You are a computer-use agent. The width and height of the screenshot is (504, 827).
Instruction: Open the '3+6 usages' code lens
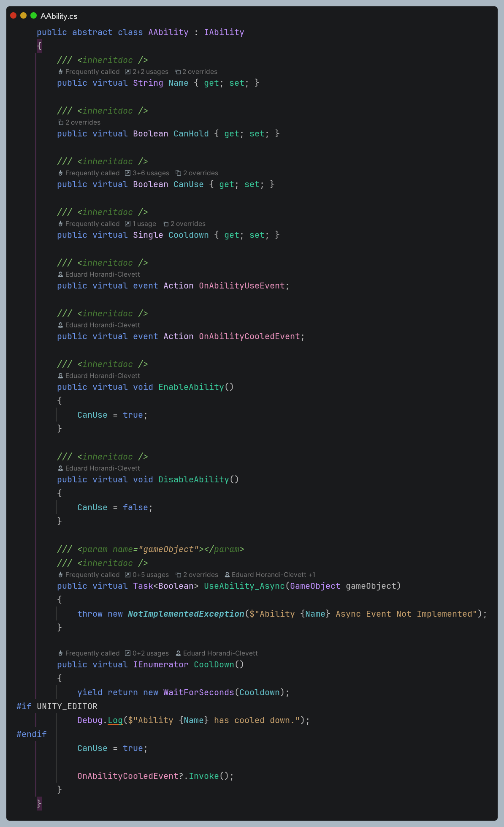click(150, 173)
